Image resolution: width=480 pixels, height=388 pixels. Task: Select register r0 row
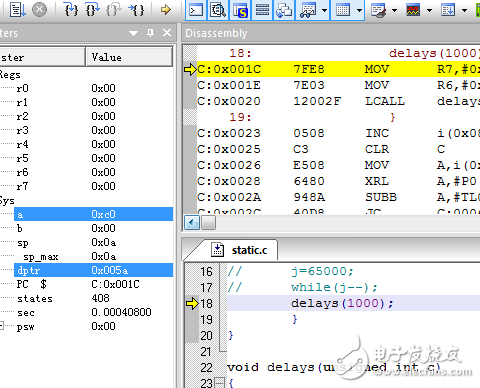point(87,88)
